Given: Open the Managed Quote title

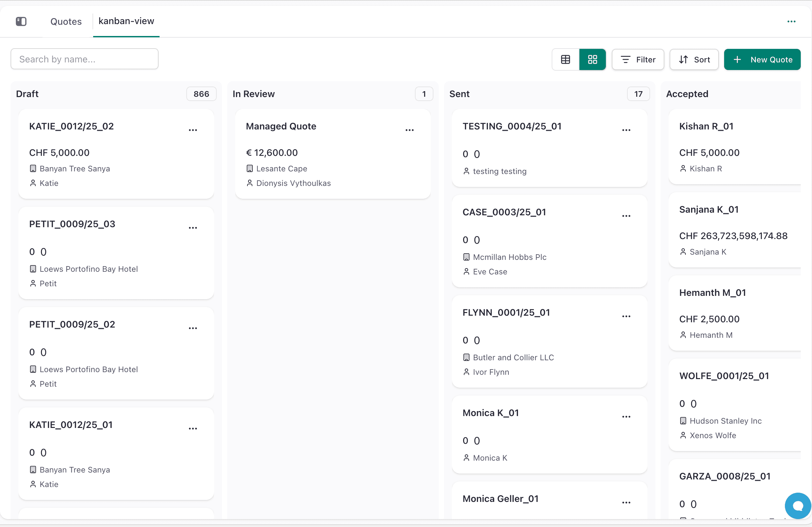Looking at the screenshot, I should point(281,126).
